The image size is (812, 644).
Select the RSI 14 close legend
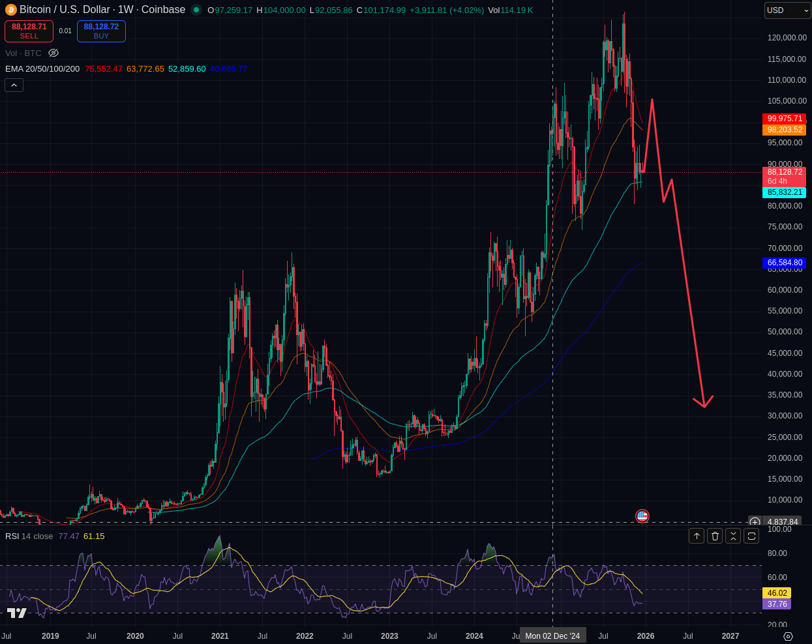coord(29,536)
